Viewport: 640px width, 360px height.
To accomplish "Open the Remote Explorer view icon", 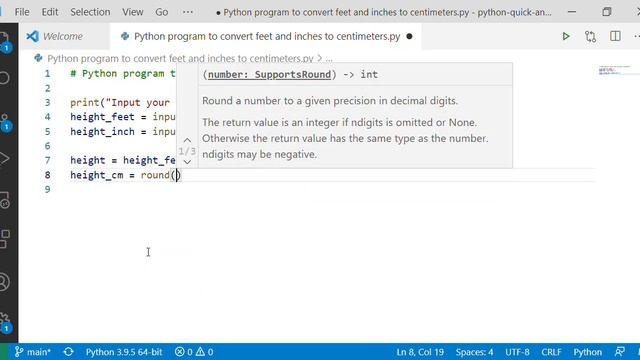I will point(5,200).
